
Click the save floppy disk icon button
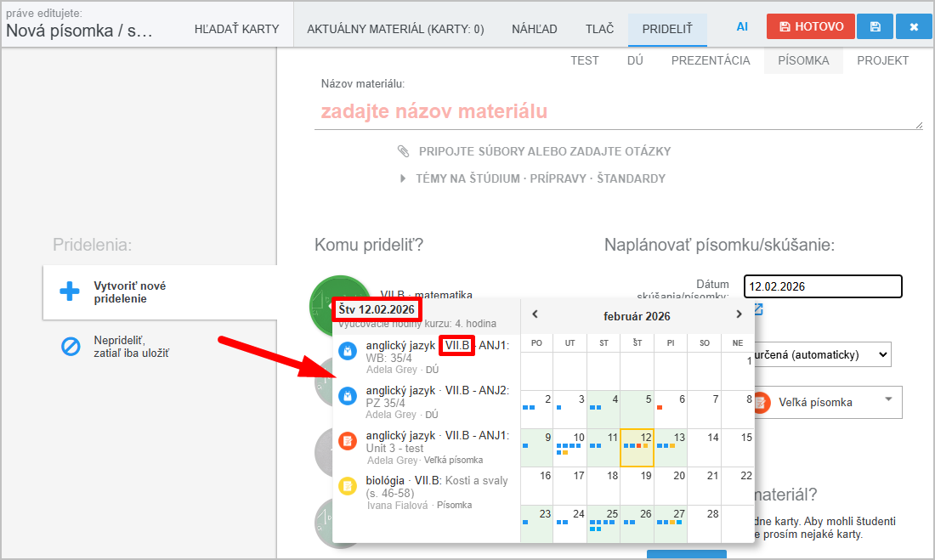point(875,26)
